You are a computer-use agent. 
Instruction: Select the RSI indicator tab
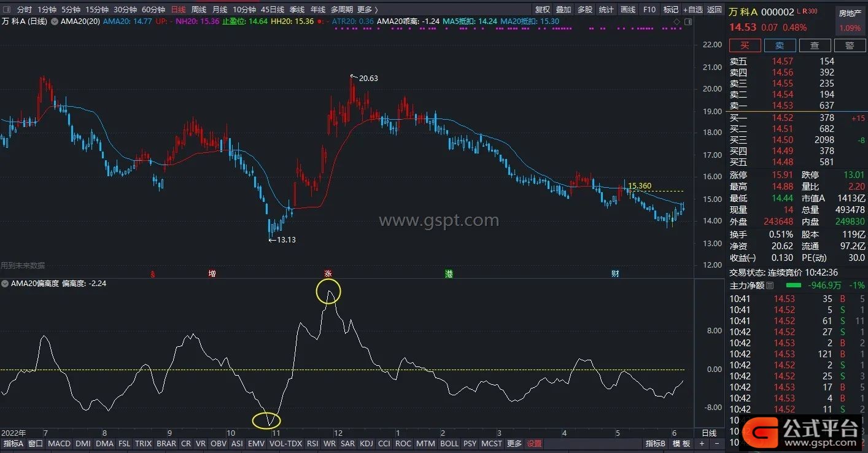pyautogui.click(x=313, y=443)
